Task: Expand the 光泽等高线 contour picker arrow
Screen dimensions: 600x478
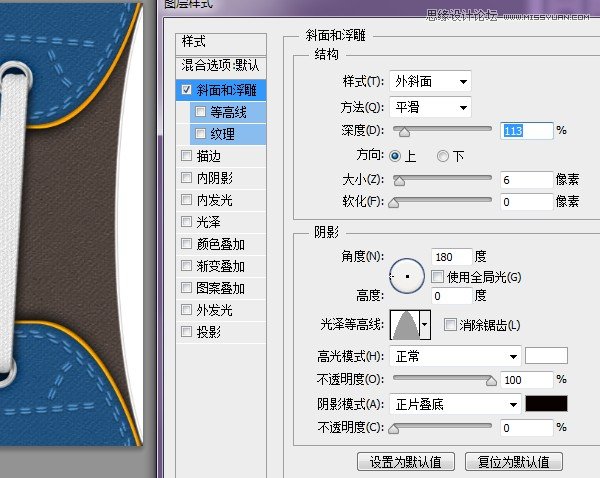Action: click(425, 325)
